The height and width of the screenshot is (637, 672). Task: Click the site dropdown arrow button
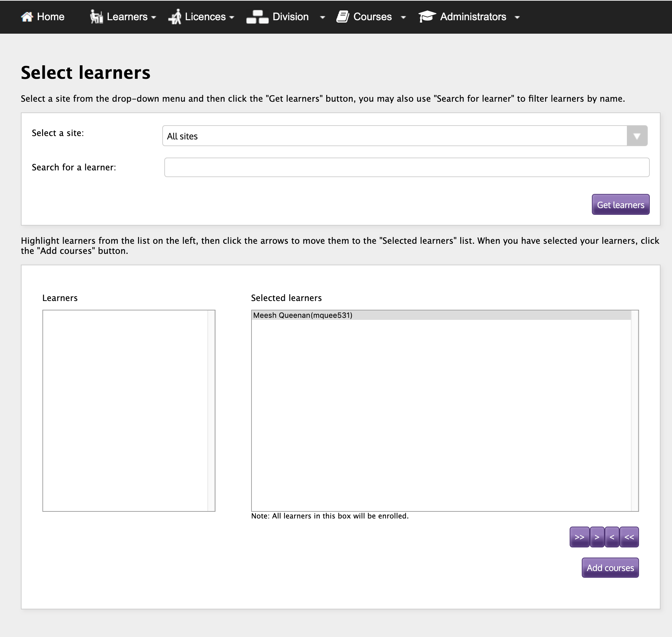(637, 136)
